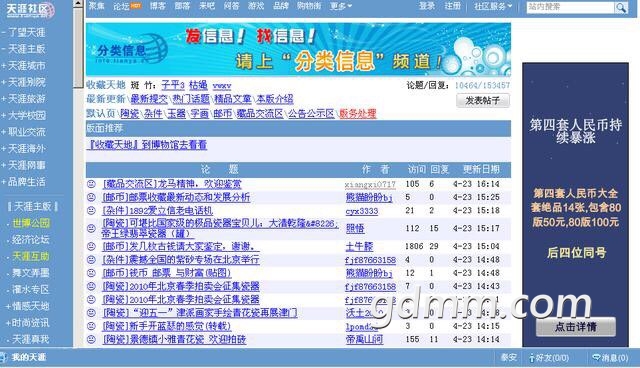
Task: Open the 本版介绍 page
Action: pos(275,99)
